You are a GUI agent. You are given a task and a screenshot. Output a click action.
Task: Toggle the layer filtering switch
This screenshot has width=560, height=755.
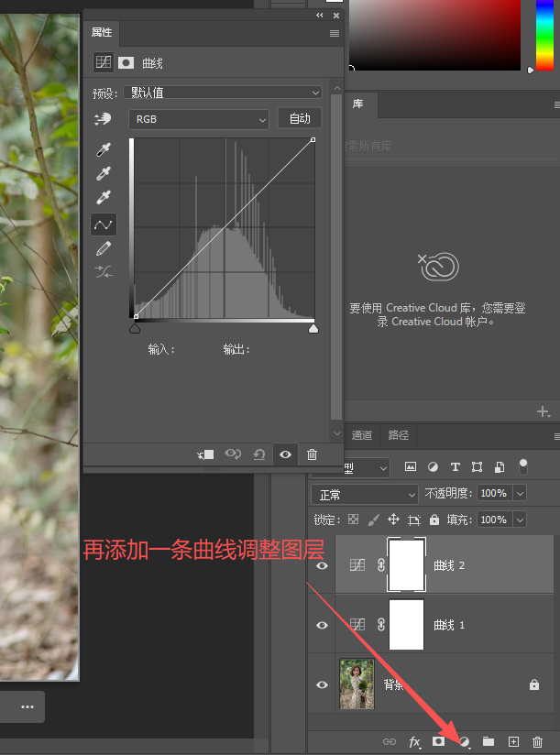(523, 466)
